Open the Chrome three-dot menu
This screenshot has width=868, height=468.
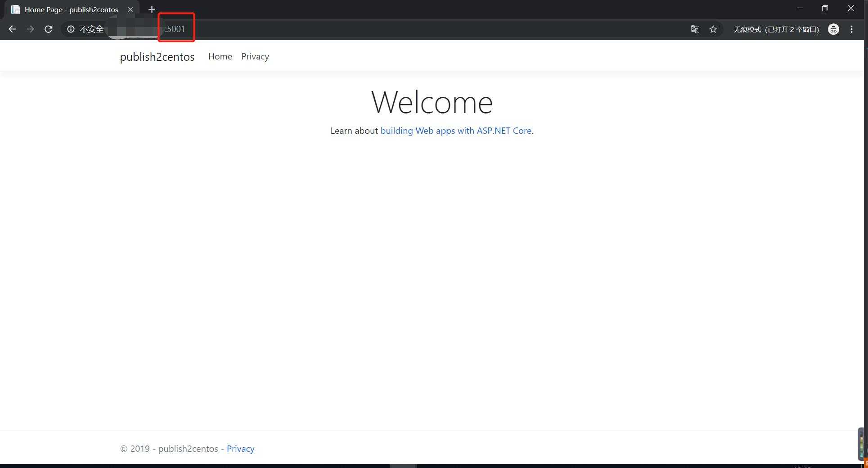pos(851,29)
